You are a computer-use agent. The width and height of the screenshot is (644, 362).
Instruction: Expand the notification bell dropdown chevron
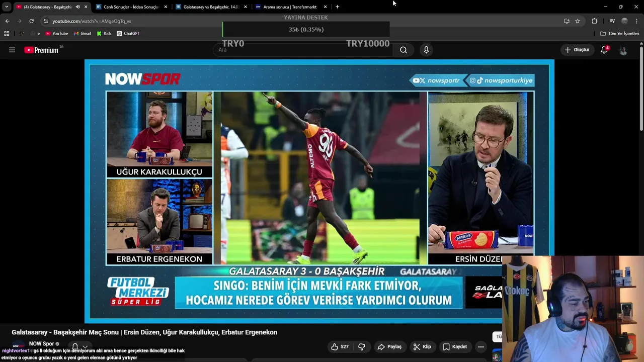point(85,347)
